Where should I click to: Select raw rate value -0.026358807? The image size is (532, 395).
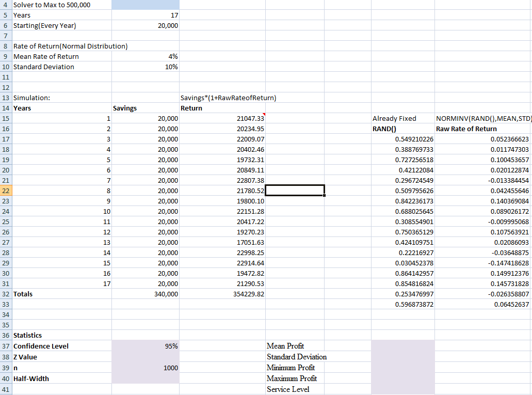coord(483,294)
